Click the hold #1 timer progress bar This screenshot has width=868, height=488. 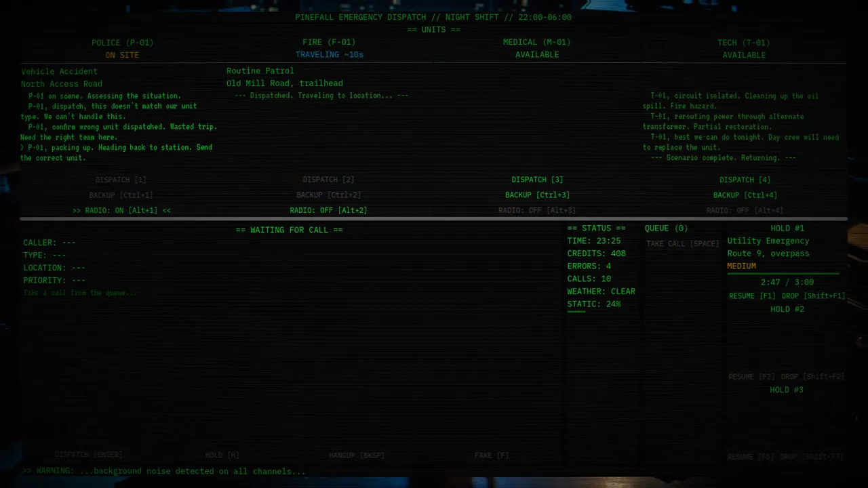[x=783, y=273]
